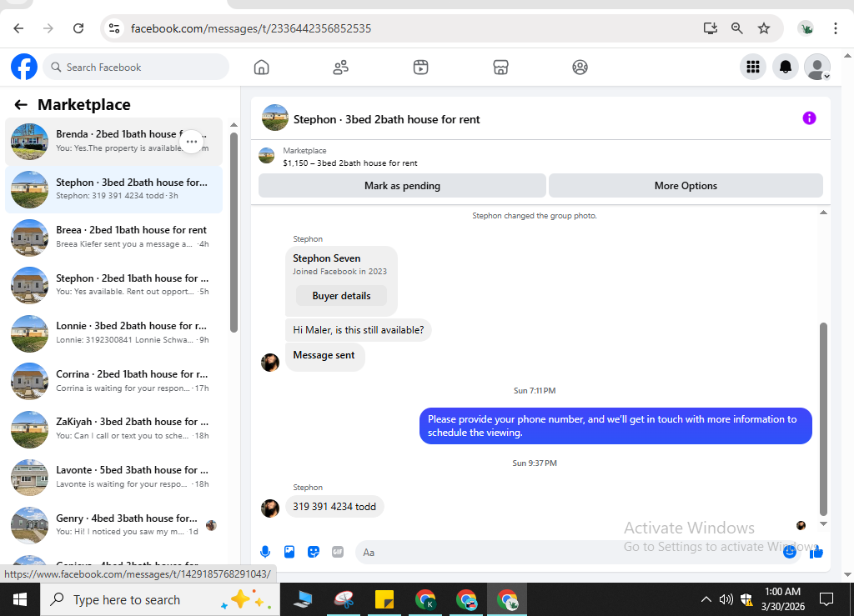Click the $1,150 3bed 2bath listing link
The width and height of the screenshot is (854, 616).
tap(350, 163)
